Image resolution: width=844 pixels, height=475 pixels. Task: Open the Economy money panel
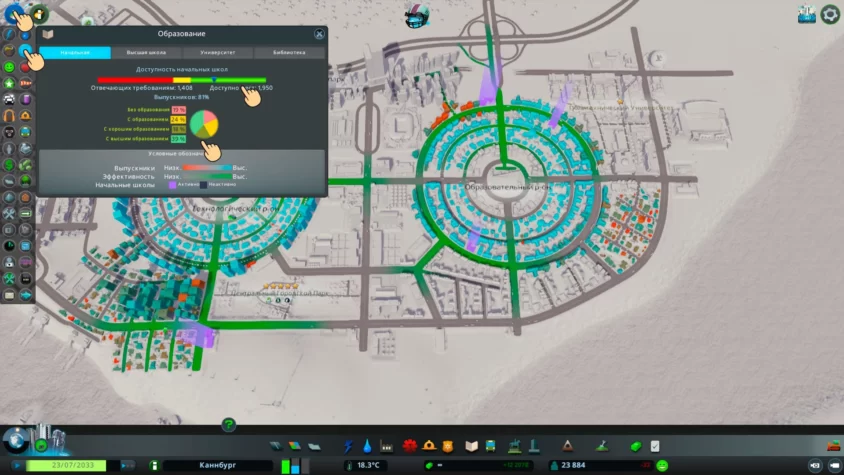pos(636,446)
